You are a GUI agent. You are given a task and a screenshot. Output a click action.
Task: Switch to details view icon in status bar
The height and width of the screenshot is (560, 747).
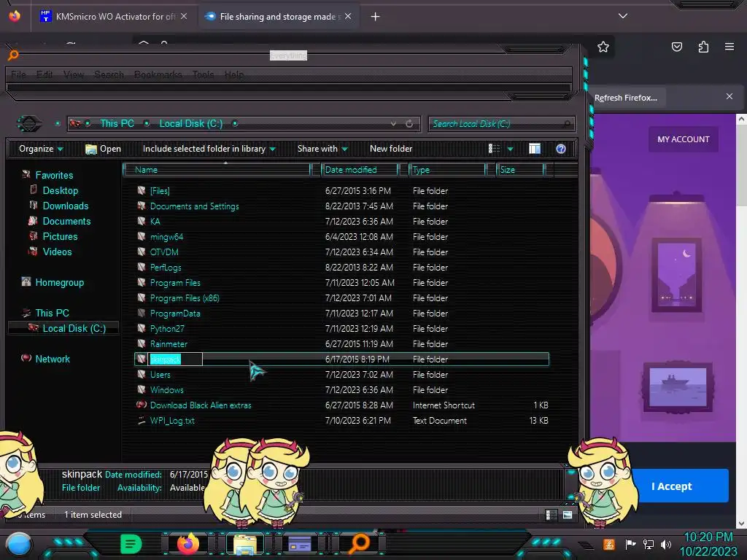(x=551, y=515)
